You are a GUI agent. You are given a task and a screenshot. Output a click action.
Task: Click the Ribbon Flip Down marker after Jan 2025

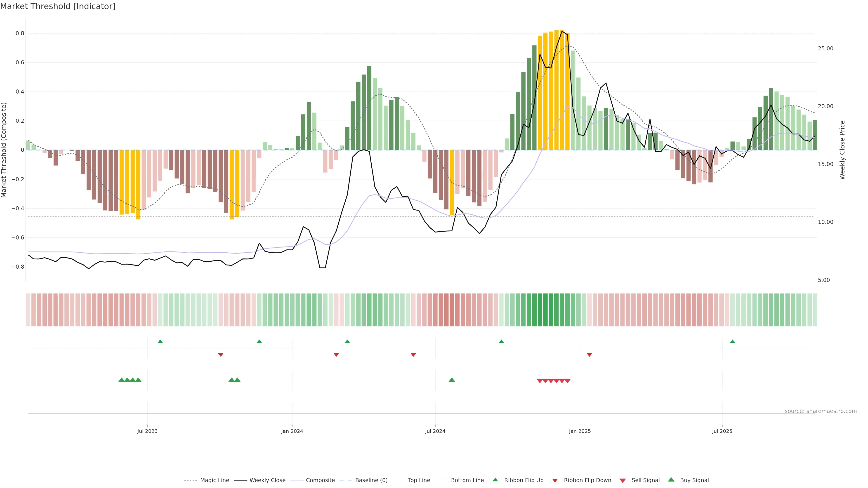pyautogui.click(x=589, y=355)
